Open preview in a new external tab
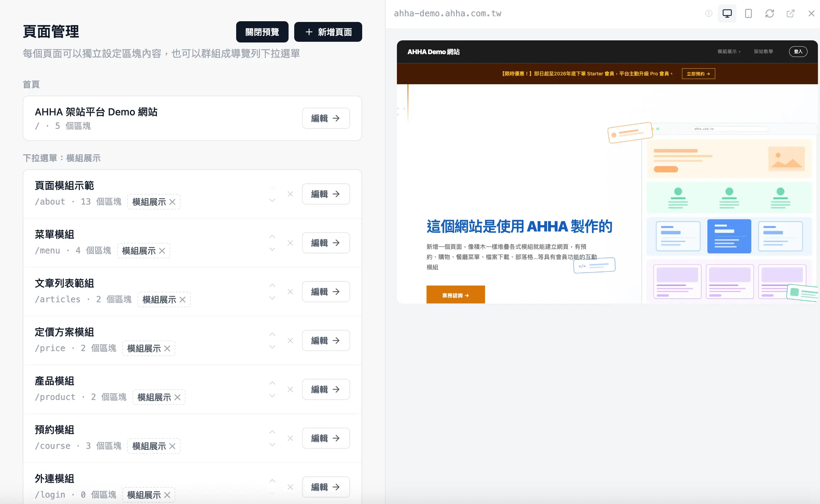This screenshot has width=820, height=504. (791, 13)
